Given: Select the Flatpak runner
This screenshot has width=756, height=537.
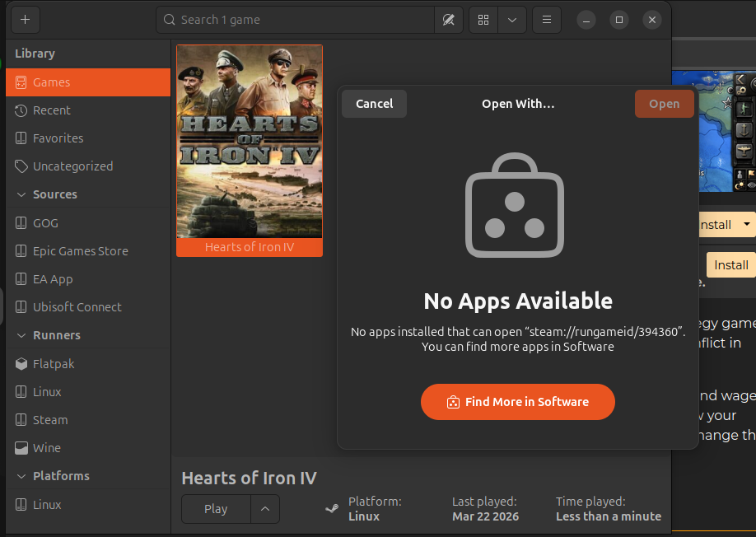Looking at the screenshot, I should coord(88,364).
